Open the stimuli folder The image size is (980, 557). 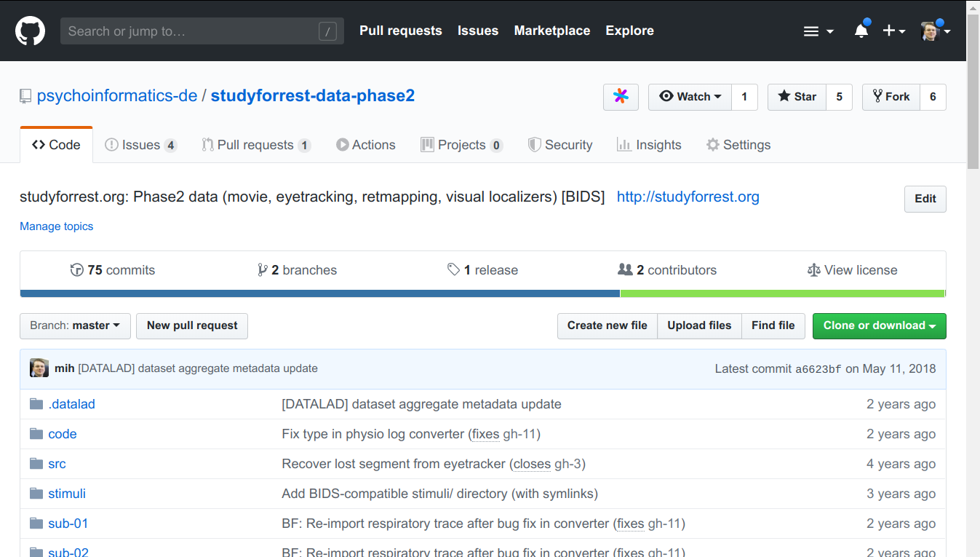click(x=67, y=494)
